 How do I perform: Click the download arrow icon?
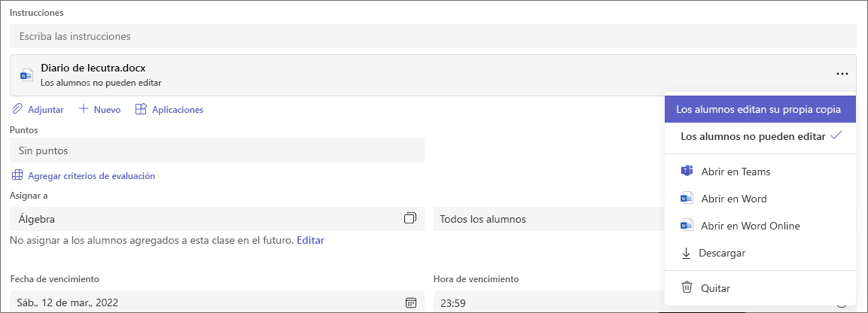point(687,253)
